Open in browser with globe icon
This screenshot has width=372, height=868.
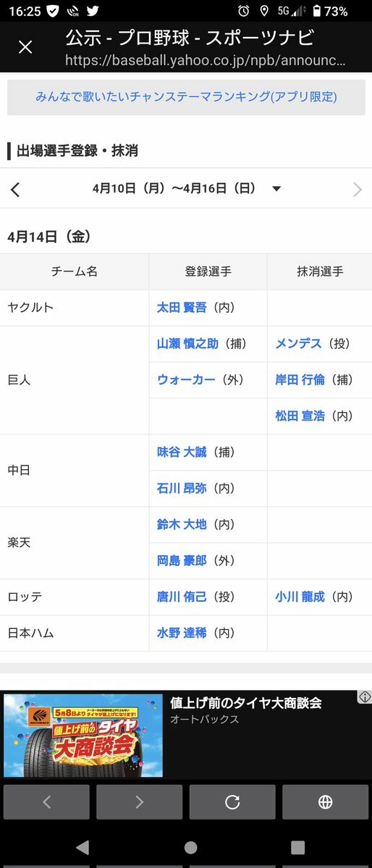tap(326, 801)
